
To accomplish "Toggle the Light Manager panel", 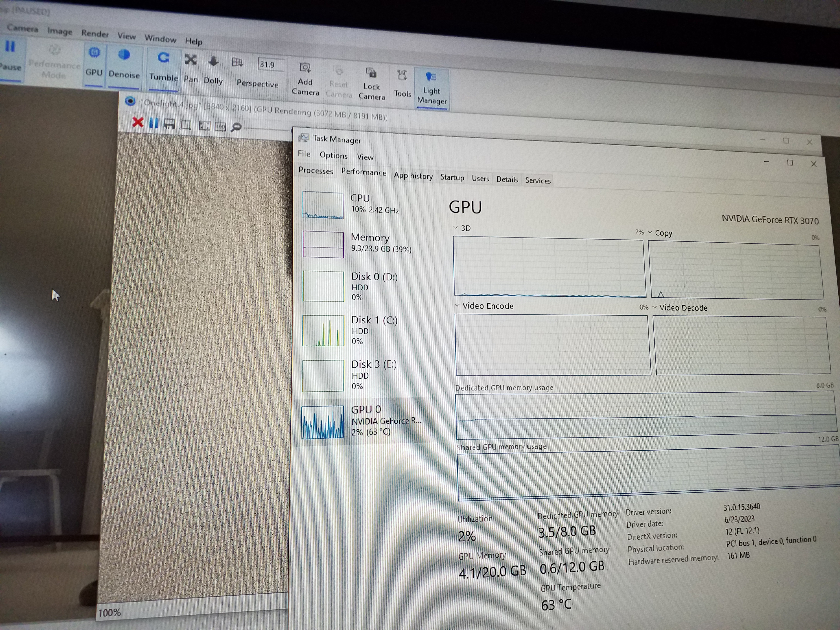I will [x=431, y=88].
